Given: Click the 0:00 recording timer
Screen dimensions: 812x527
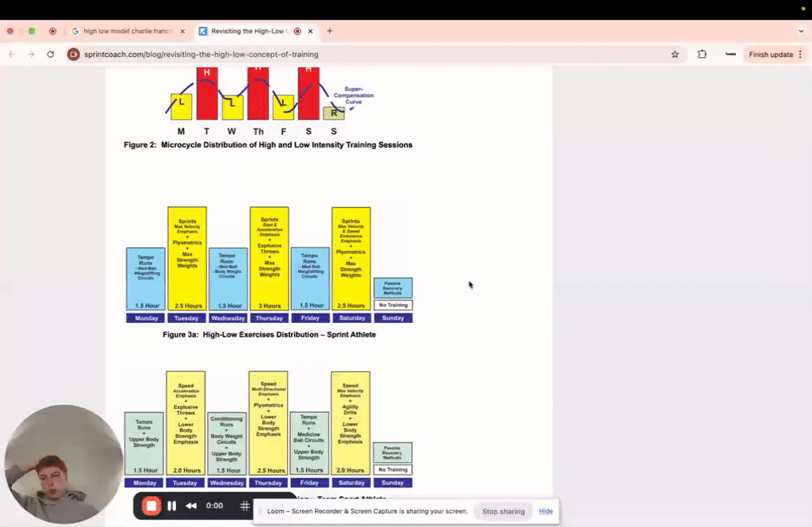Looking at the screenshot, I should click(214, 506).
